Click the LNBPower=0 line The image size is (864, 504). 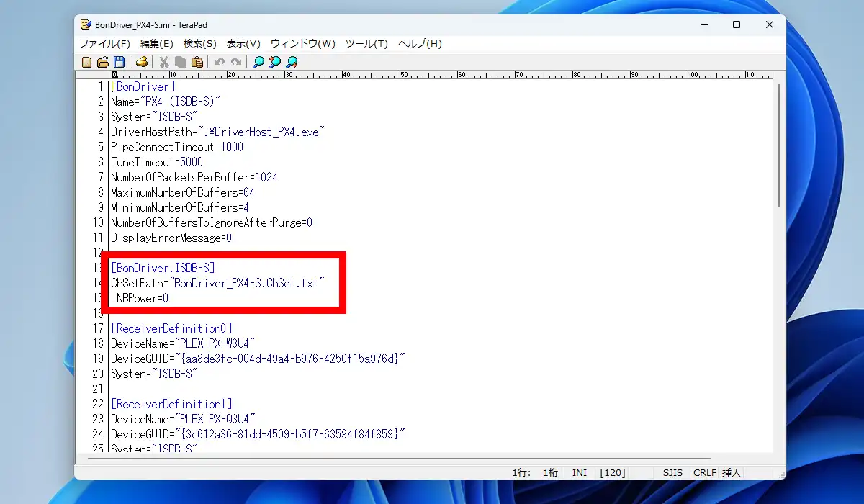(x=140, y=298)
